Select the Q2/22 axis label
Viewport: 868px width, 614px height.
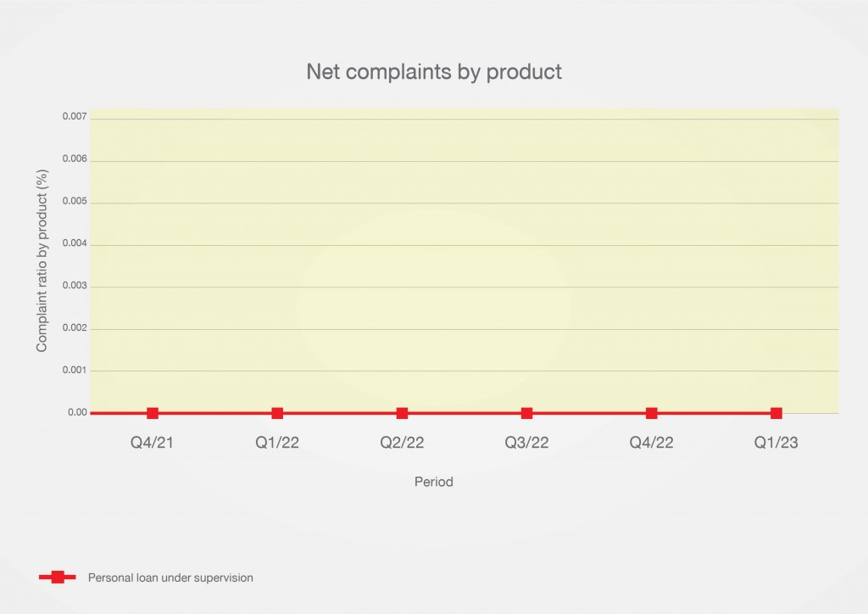point(402,444)
